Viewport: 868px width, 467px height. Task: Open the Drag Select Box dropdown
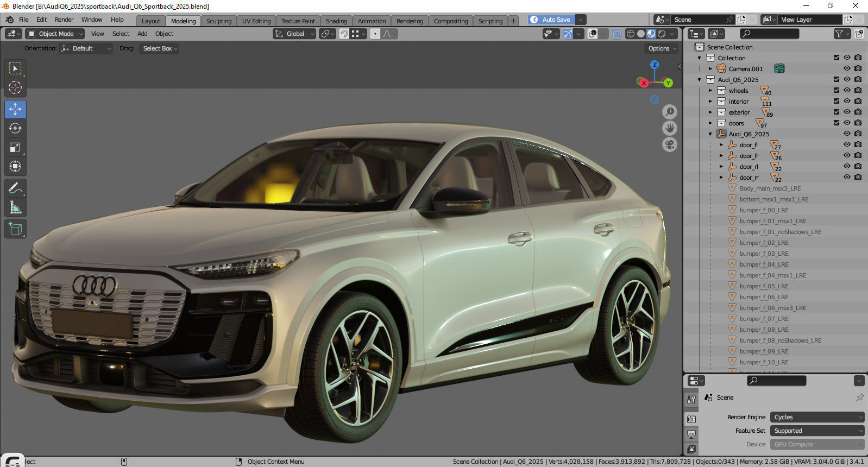160,48
